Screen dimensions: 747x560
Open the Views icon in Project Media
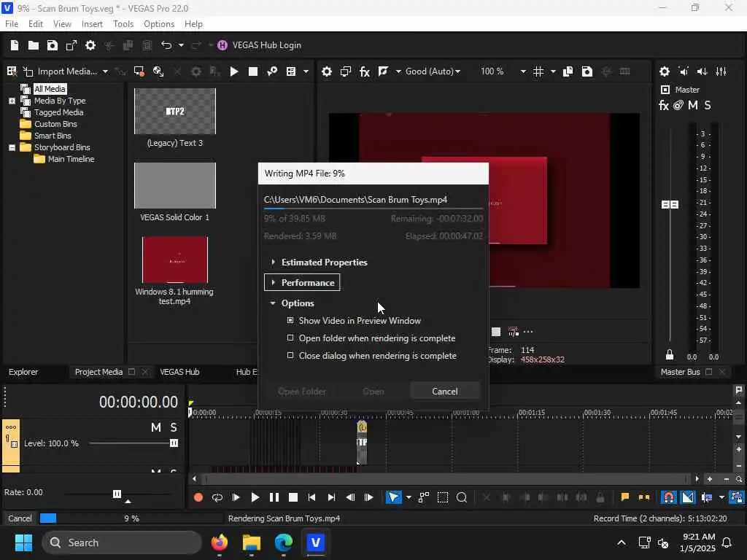point(290,71)
